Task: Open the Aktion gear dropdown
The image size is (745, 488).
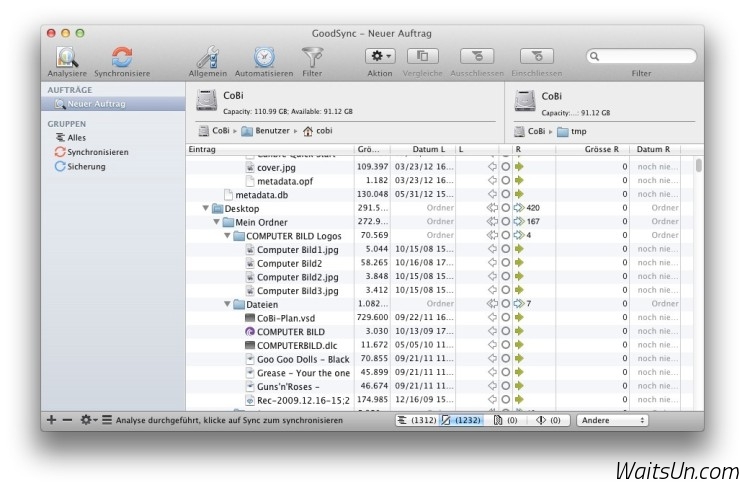Action: (x=380, y=56)
